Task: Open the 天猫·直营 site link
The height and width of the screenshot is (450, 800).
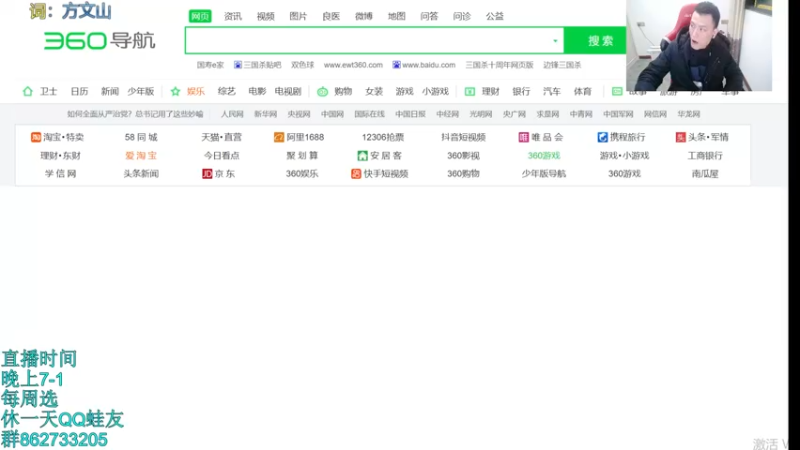Action: pyautogui.click(x=221, y=137)
